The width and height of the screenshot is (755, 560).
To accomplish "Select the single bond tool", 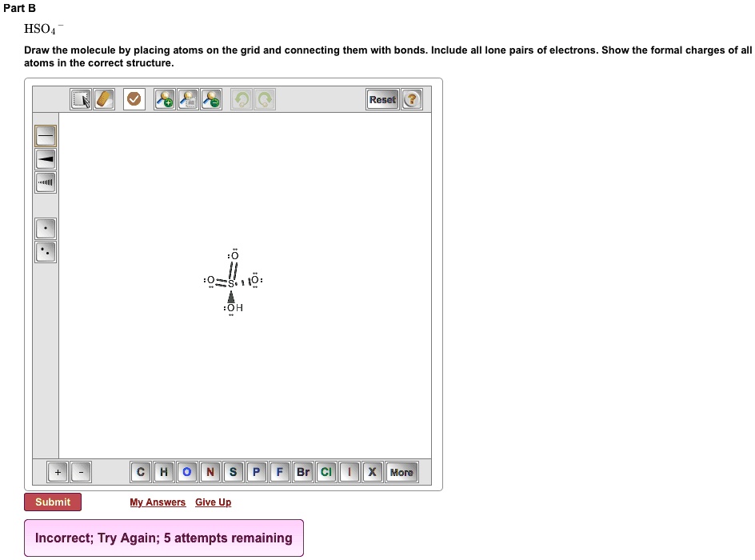I will [45, 136].
